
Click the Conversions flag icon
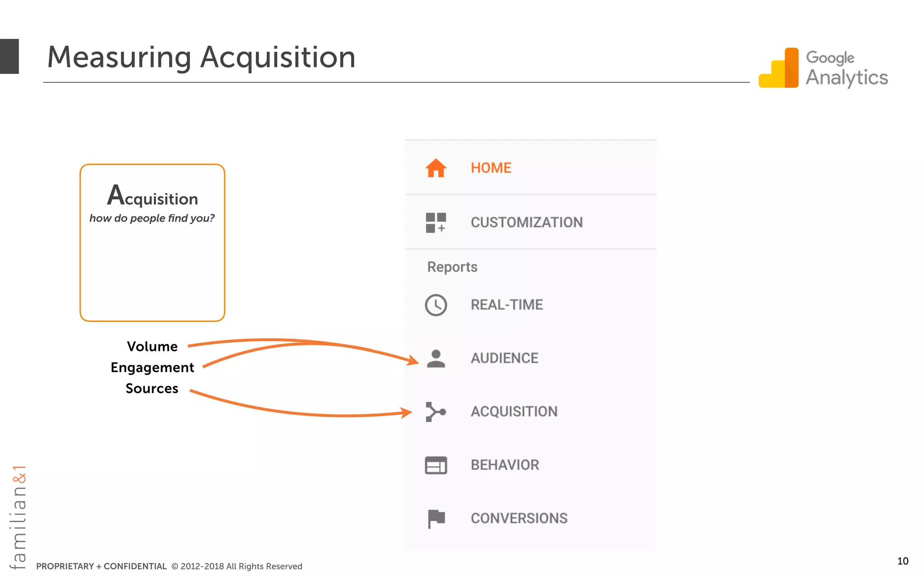point(436,518)
